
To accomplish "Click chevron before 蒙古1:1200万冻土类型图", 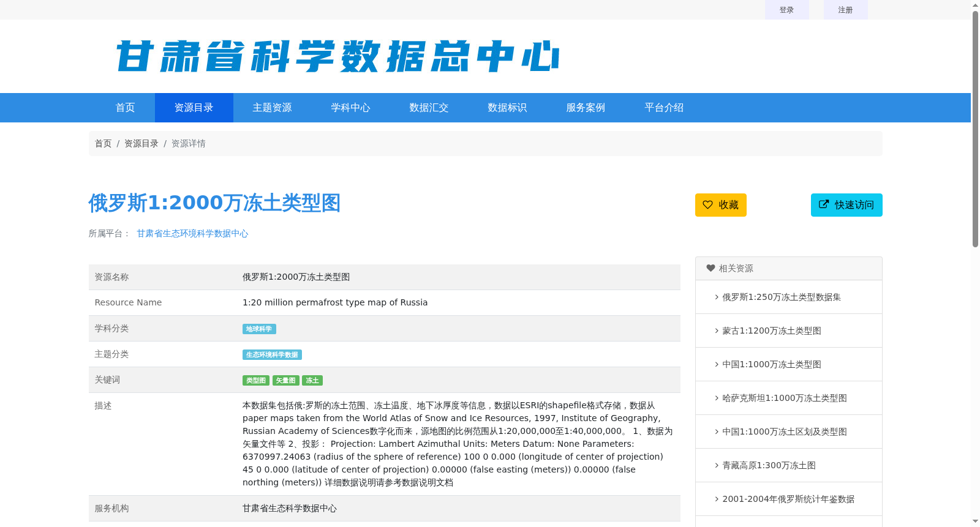I will 717,331.
